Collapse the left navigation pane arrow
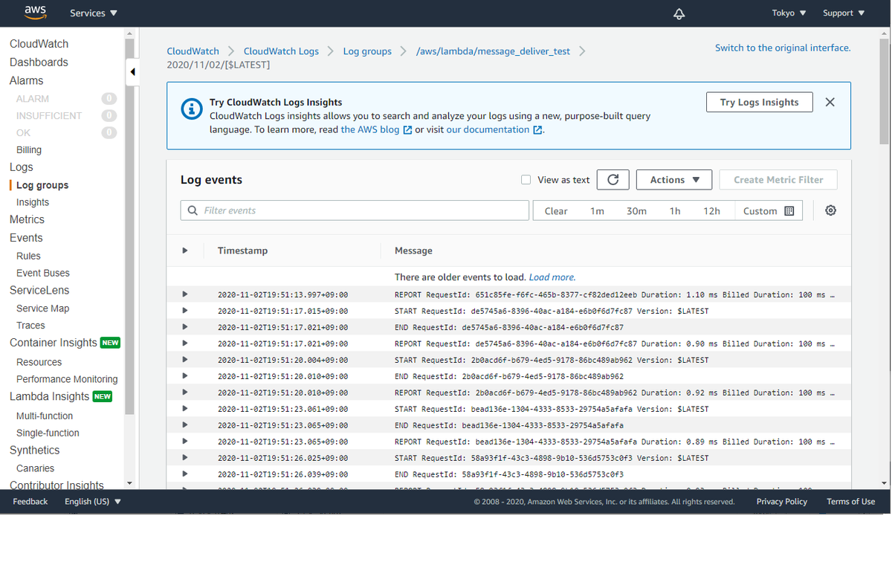Image resolution: width=892 pixels, height=588 pixels. [132, 72]
